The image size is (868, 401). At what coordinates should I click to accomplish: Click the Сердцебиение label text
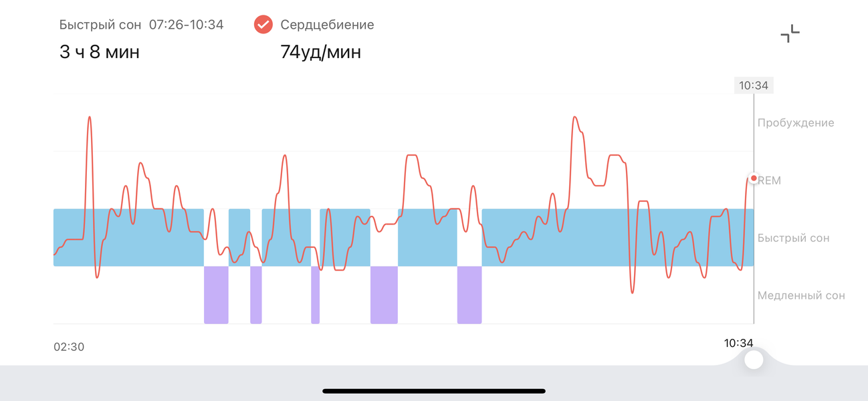pyautogui.click(x=327, y=25)
